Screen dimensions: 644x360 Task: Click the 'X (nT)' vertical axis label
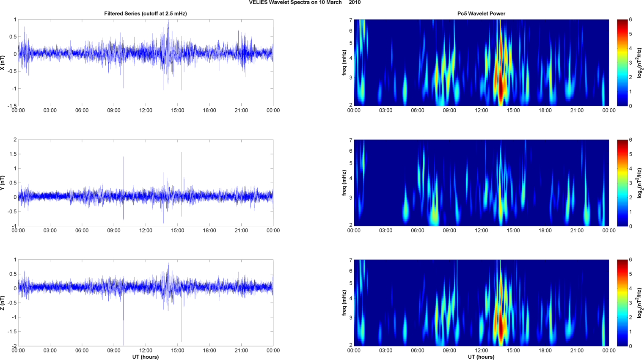[x=3, y=63]
